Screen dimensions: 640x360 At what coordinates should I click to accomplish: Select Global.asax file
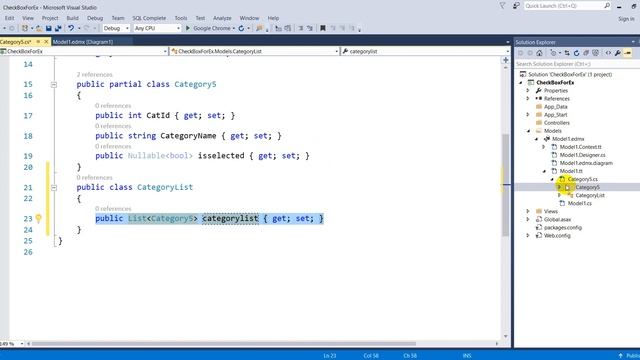(x=557, y=220)
